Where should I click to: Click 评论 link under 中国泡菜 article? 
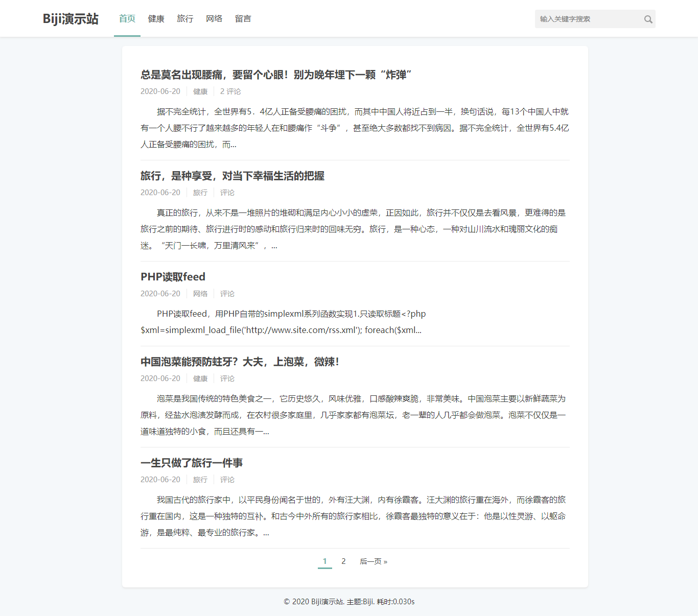tap(227, 378)
